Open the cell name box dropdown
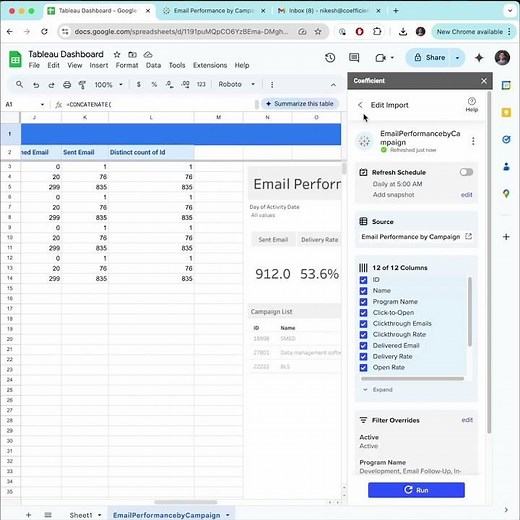The width and height of the screenshot is (520, 520). click(42, 105)
